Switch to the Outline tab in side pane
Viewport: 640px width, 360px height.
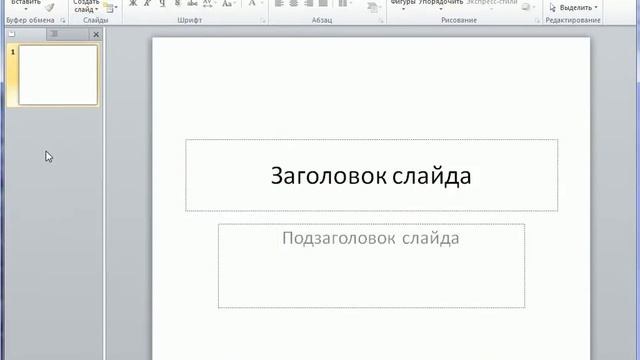click(x=67, y=34)
